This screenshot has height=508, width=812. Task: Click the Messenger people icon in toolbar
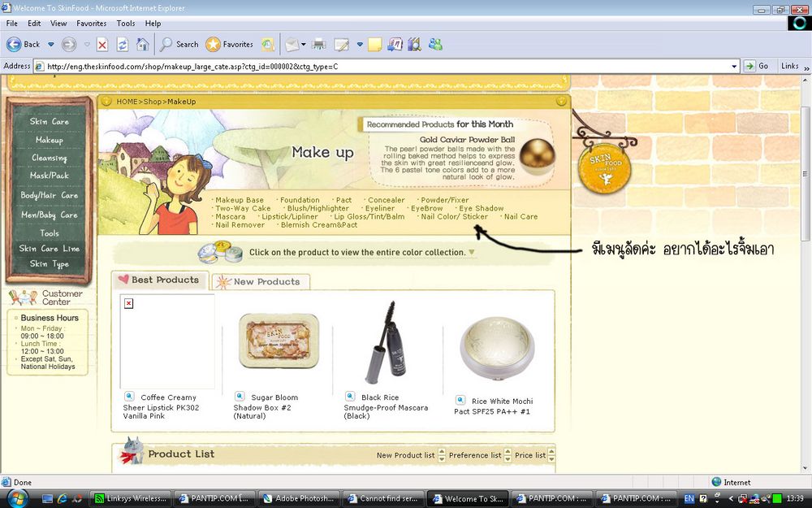tap(435, 45)
